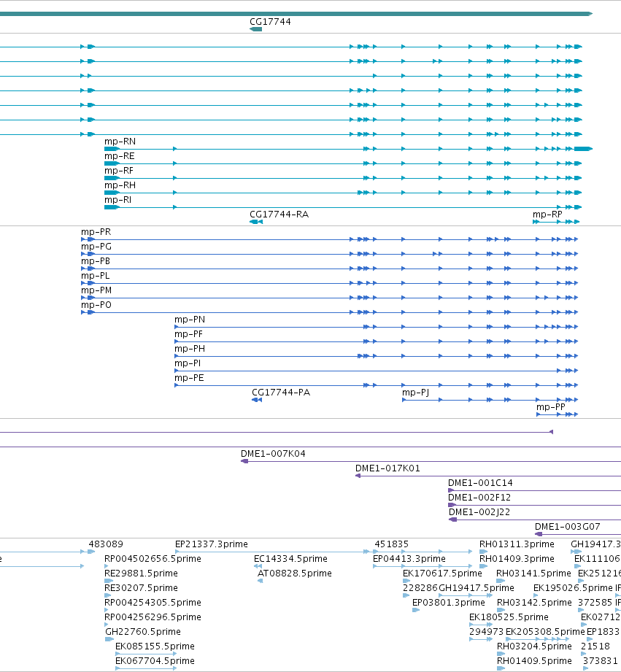Select EST EK205308.5prime
The image size is (621, 672).
[545, 631]
